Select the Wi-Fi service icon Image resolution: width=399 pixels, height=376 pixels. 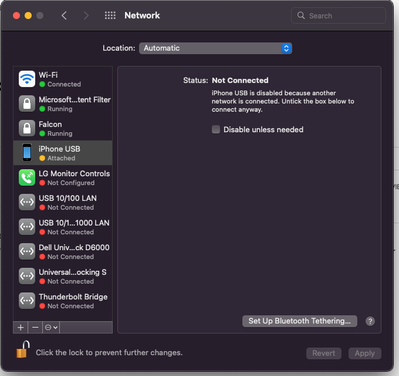click(27, 79)
